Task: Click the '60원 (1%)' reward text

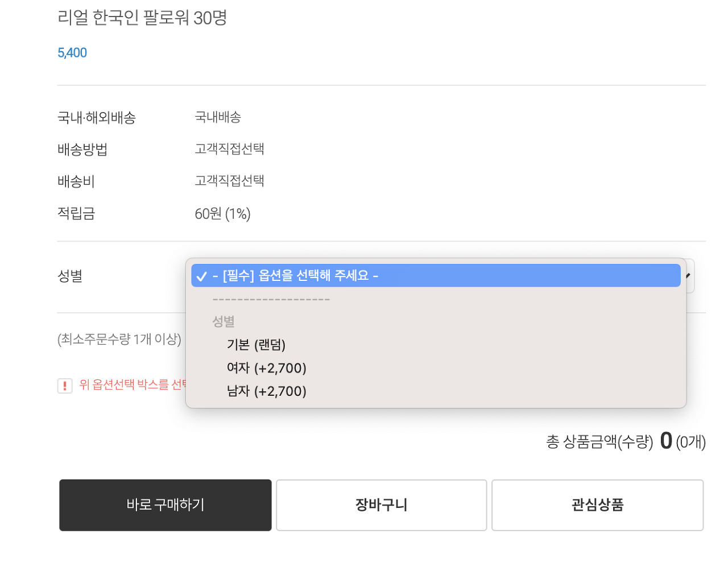Action: coord(222,214)
